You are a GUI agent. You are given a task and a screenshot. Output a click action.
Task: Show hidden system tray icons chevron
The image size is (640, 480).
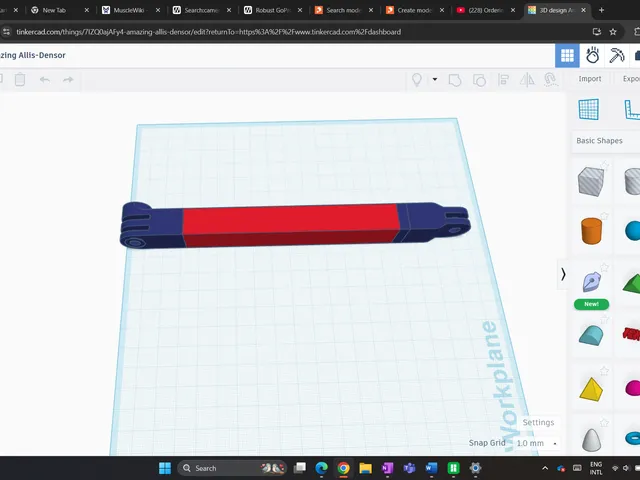pos(545,468)
